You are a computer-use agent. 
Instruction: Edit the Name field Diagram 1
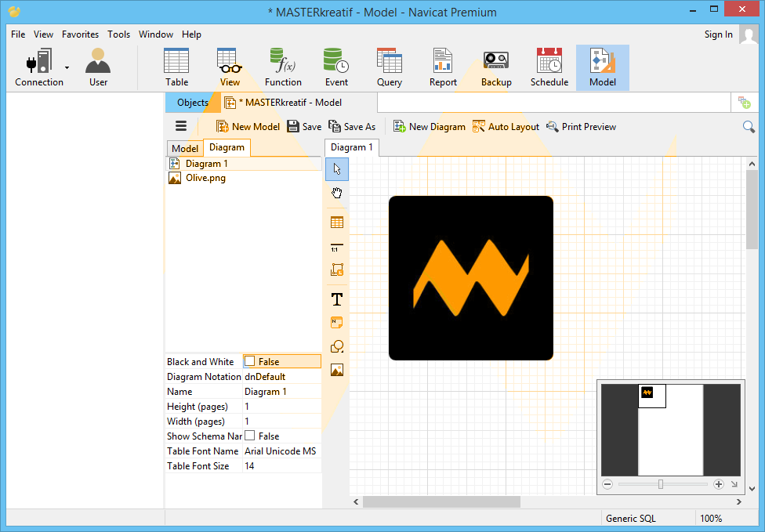(x=282, y=392)
